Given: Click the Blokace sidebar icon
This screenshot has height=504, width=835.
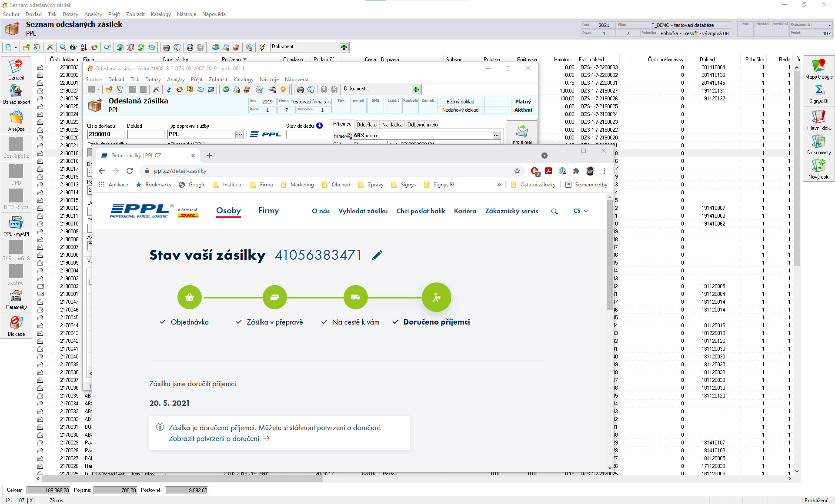Looking at the screenshot, I should [x=16, y=326].
